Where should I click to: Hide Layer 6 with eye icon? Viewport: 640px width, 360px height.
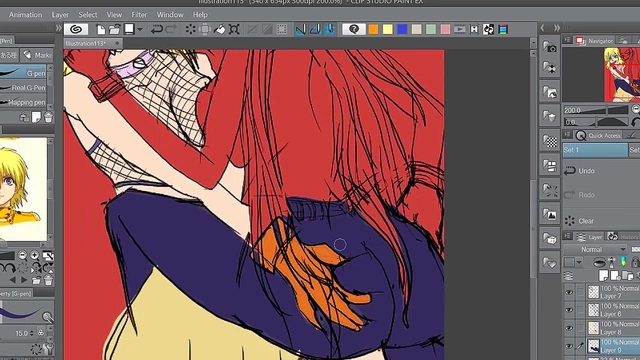click(x=569, y=310)
